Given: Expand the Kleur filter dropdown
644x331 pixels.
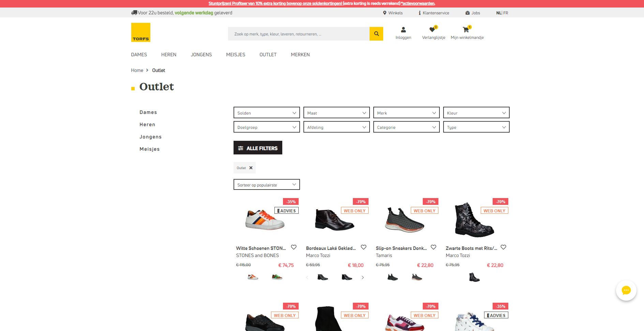Looking at the screenshot, I should click(476, 113).
